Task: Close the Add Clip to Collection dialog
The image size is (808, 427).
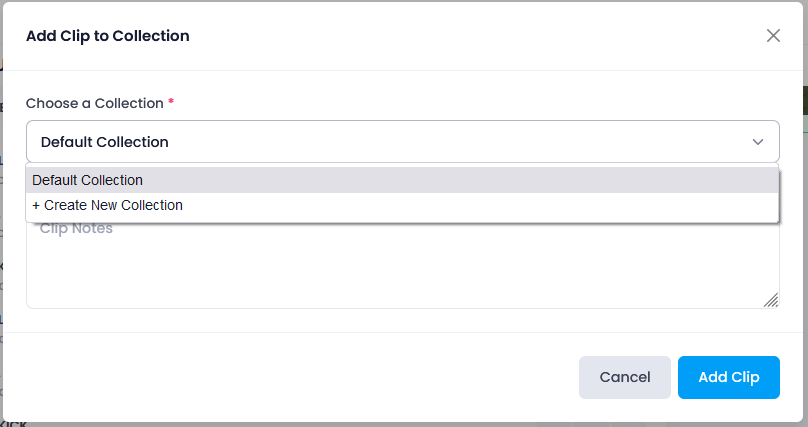Action: click(773, 36)
